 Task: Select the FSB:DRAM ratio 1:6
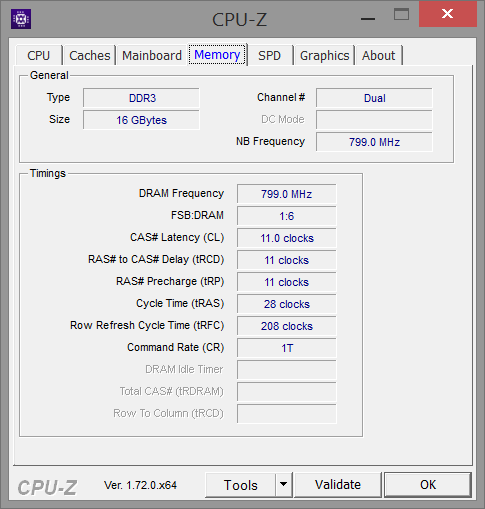(287, 216)
